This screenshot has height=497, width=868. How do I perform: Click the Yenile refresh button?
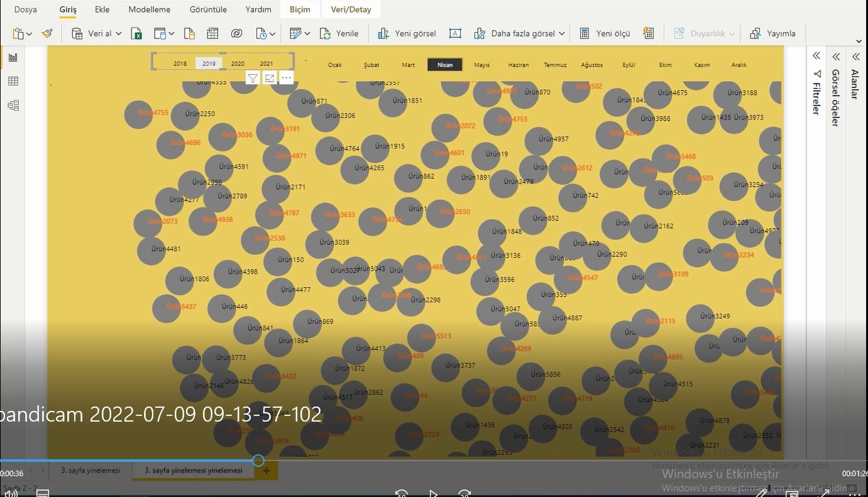pyautogui.click(x=339, y=33)
